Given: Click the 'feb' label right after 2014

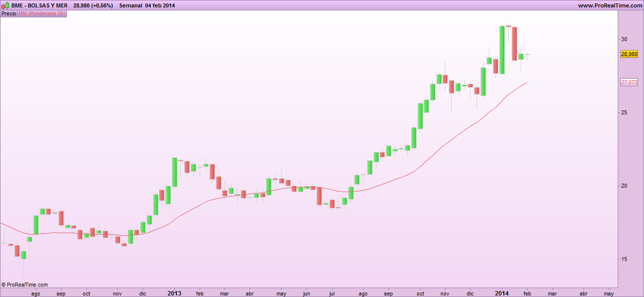Looking at the screenshot, I should [527, 293].
